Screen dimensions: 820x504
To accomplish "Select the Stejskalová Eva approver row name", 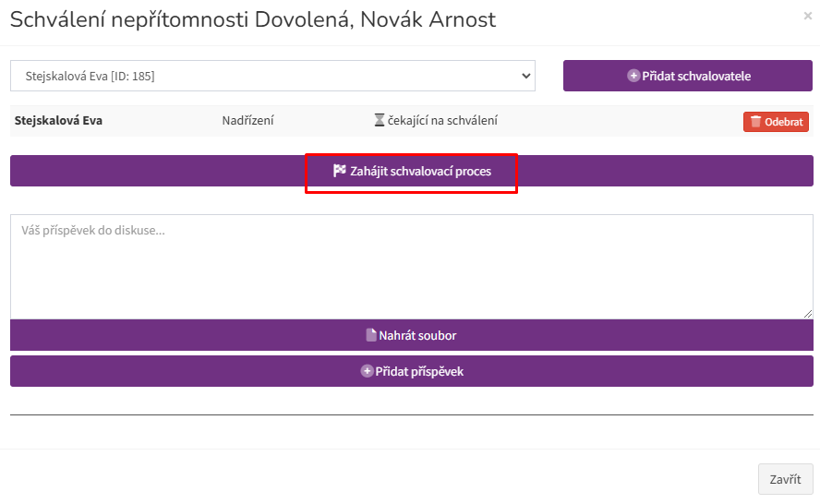I will pos(58,120).
